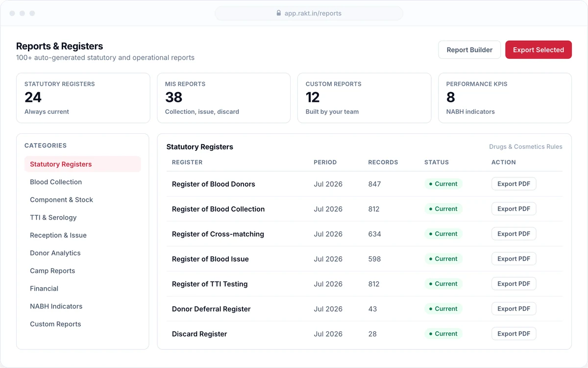This screenshot has width=588, height=368.
Task: Click the REGISTER column header
Action: coord(187,162)
